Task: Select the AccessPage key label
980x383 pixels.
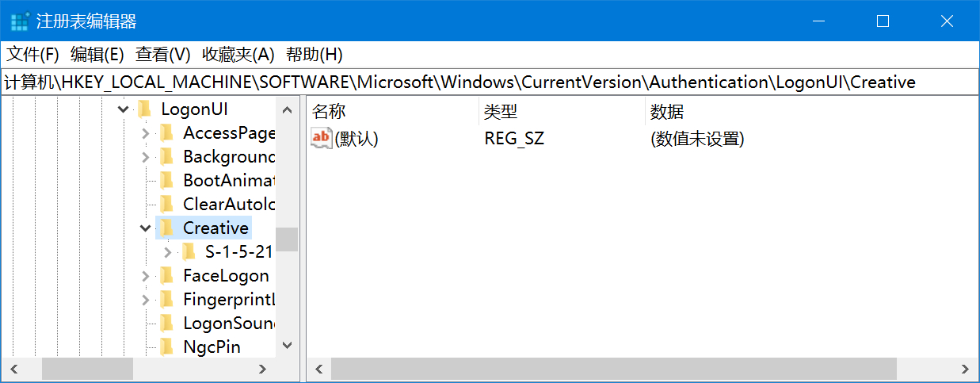Action: (229, 133)
